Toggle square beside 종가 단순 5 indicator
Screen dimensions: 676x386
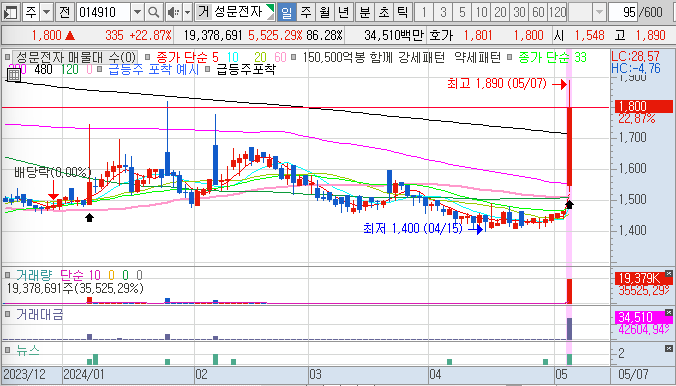pos(148,57)
